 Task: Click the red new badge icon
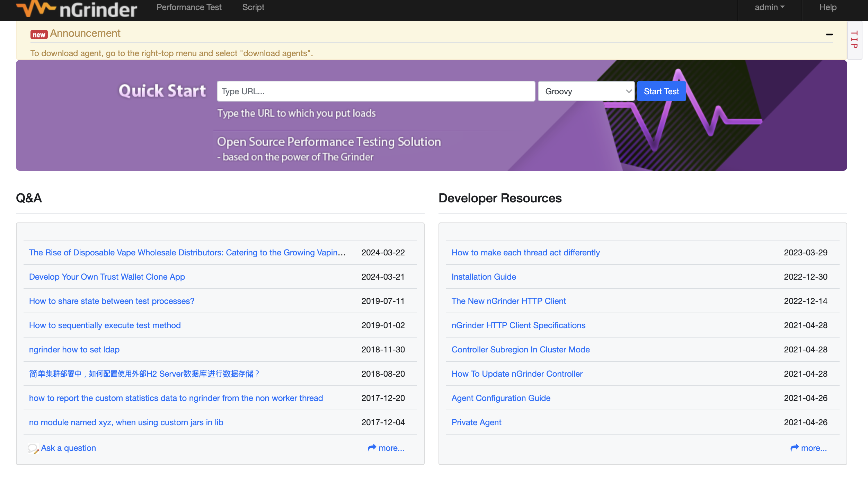pos(39,35)
